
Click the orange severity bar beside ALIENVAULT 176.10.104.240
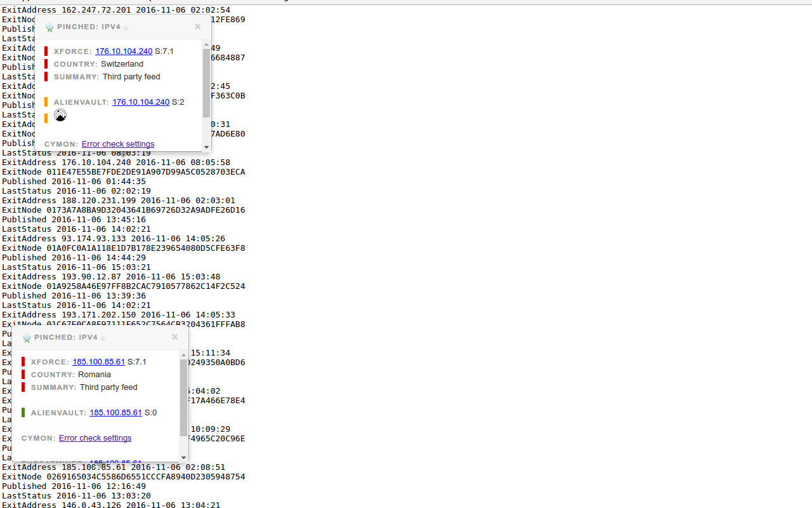coord(46,102)
